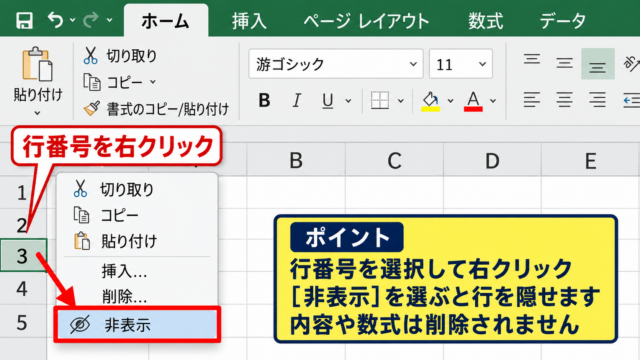
Task: Open the データ ribbon tab
Action: click(562, 21)
